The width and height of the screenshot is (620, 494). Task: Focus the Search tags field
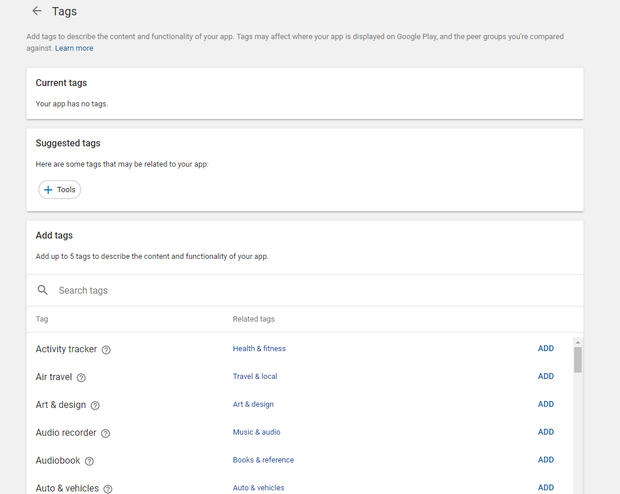[300, 290]
